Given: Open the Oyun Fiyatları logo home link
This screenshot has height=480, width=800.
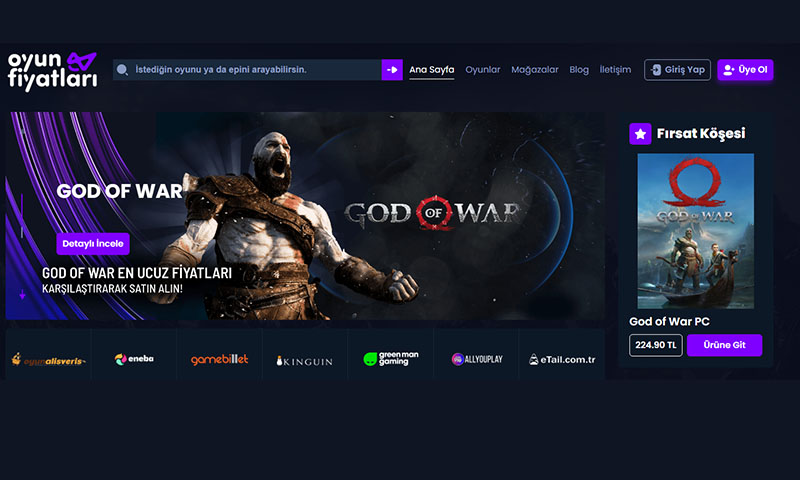Looking at the screenshot, I should 53,71.
